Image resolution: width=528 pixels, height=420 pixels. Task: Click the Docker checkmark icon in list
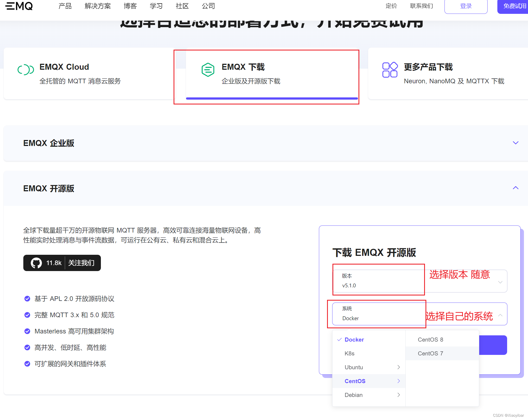click(339, 340)
